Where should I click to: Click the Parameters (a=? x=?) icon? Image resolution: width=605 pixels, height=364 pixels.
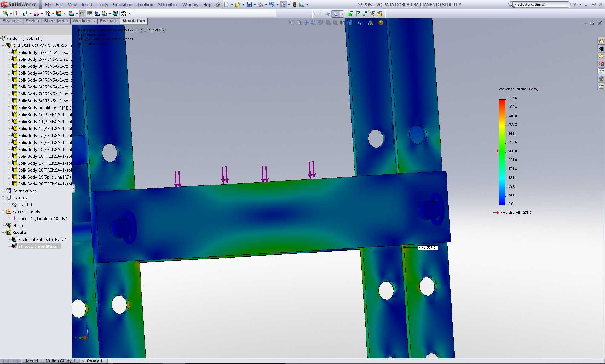tap(124, 13)
